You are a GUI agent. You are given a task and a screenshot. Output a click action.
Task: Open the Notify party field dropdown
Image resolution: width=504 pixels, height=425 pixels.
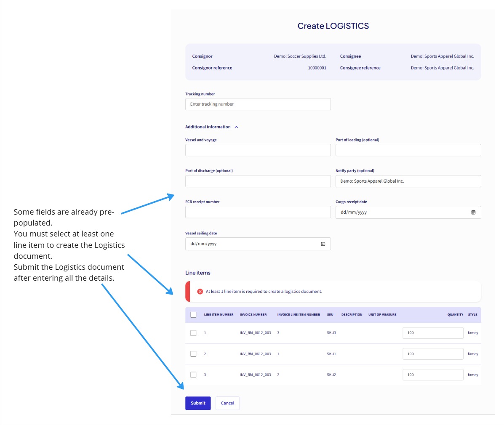coord(408,181)
